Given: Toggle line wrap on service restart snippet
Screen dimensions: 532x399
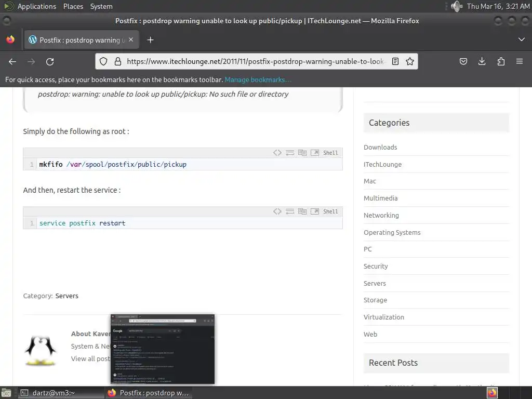Looking at the screenshot, I should 290,211.
